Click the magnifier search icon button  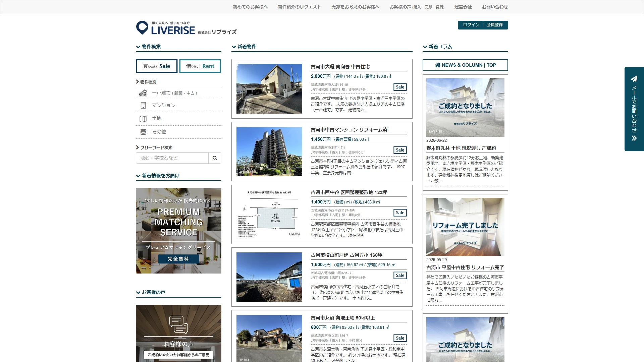(215, 158)
